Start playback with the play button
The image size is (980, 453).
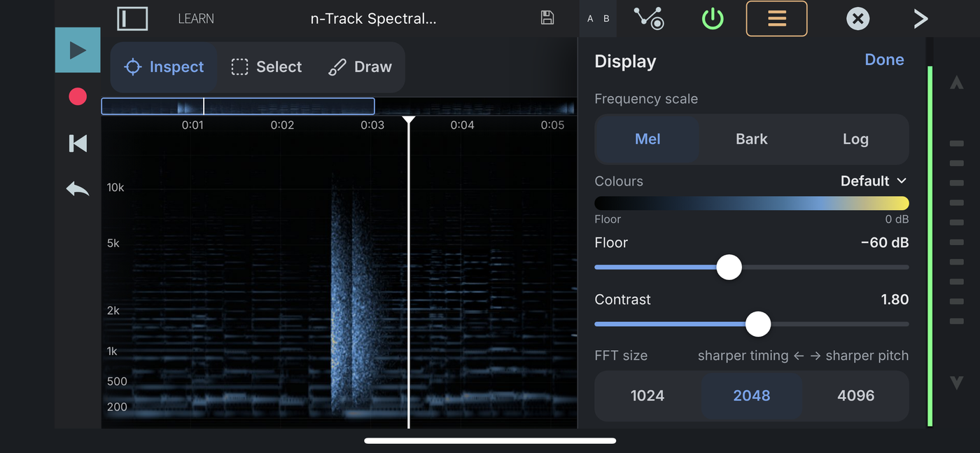click(78, 50)
